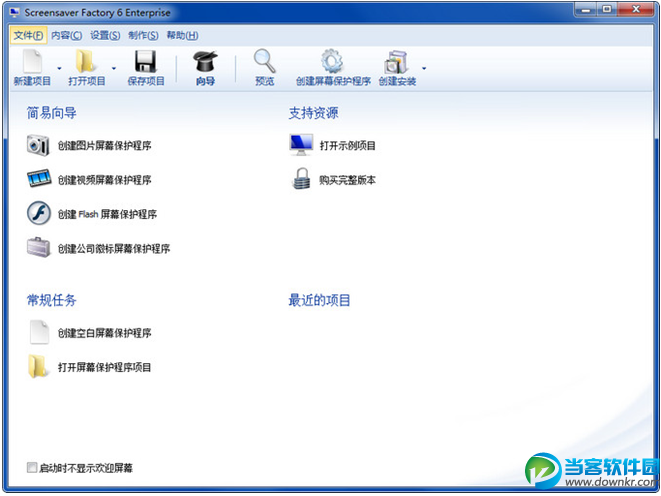This screenshot has height=496, width=661.
Task: Open the 制作(S) menu
Action: (x=143, y=35)
